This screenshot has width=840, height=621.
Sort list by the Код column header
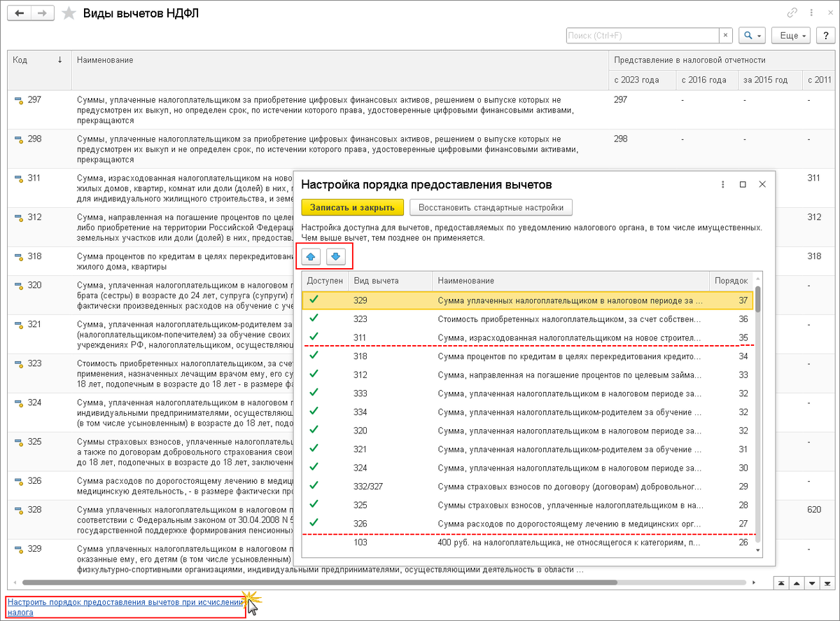point(39,70)
